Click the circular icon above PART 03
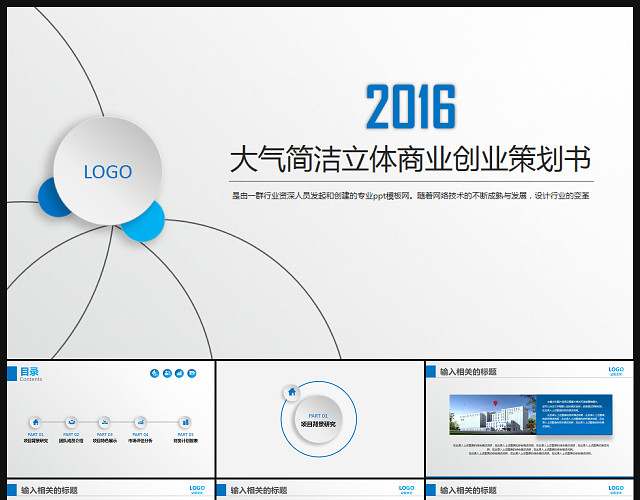640x500 pixels. [105, 422]
